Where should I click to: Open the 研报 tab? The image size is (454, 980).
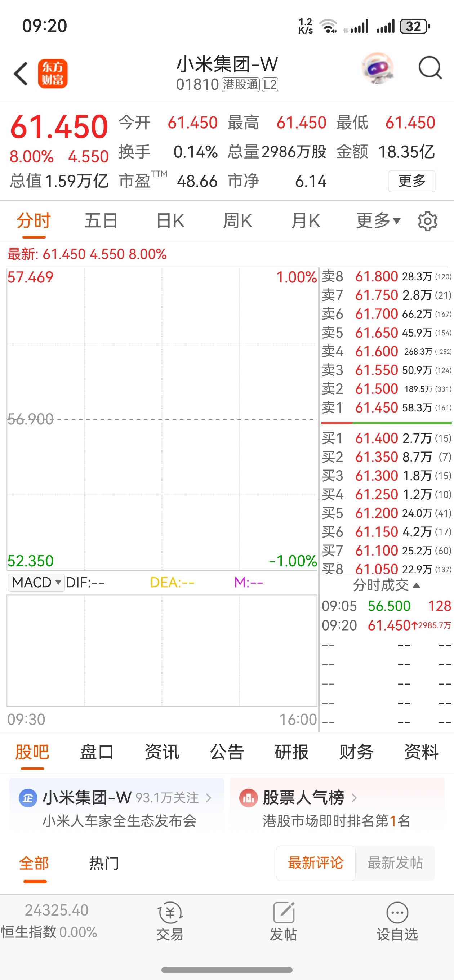click(x=291, y=752)
